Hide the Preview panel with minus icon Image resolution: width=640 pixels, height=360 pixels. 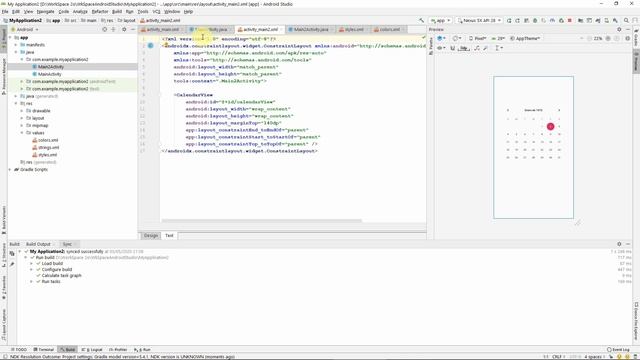(628, 29)
